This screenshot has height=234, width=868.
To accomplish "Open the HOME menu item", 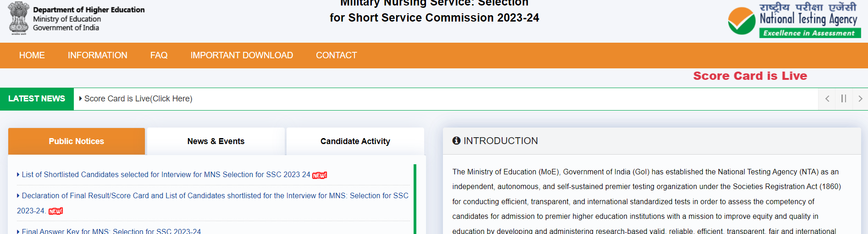I will tap(32, 56).
